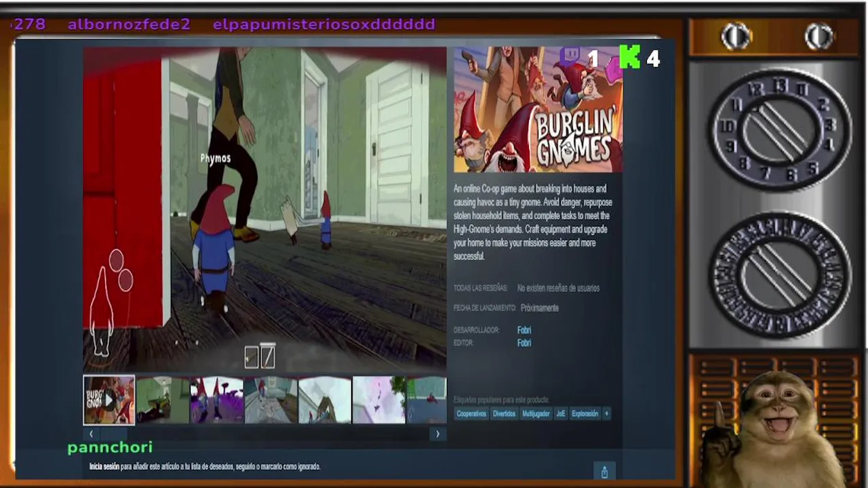868x488 pixels.
Task: Click the lower TV tuning dial
Action: tap(779, 274)
